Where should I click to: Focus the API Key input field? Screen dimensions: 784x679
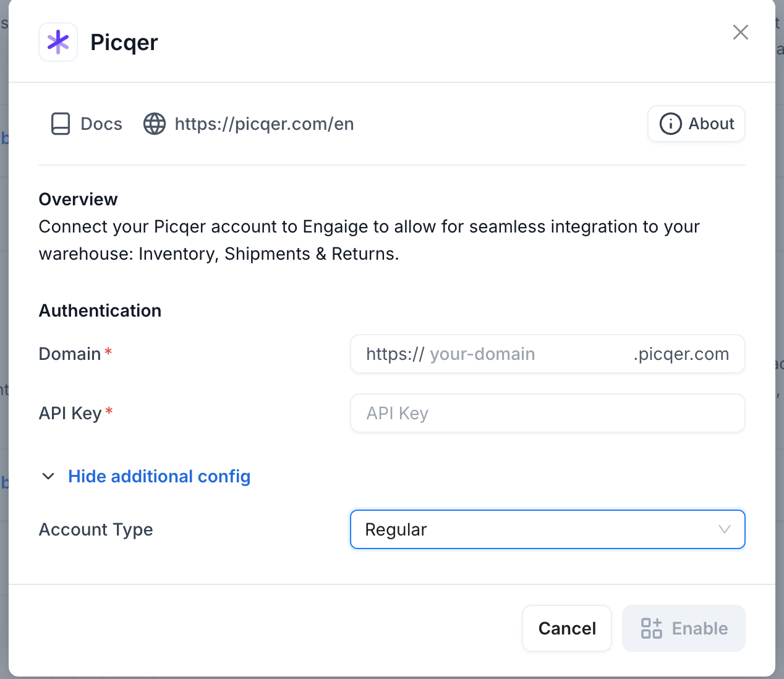[x=547, y=413]
